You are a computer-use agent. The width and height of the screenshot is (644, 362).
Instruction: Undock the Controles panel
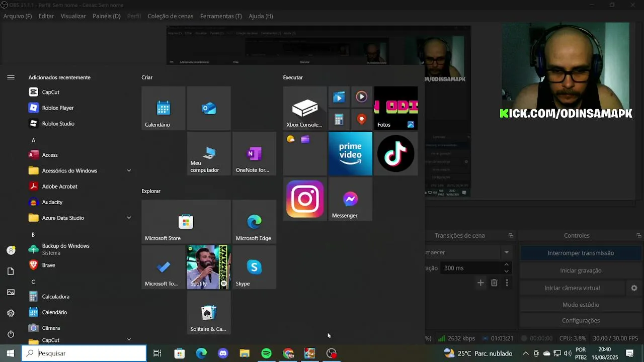tap(639, 235)
